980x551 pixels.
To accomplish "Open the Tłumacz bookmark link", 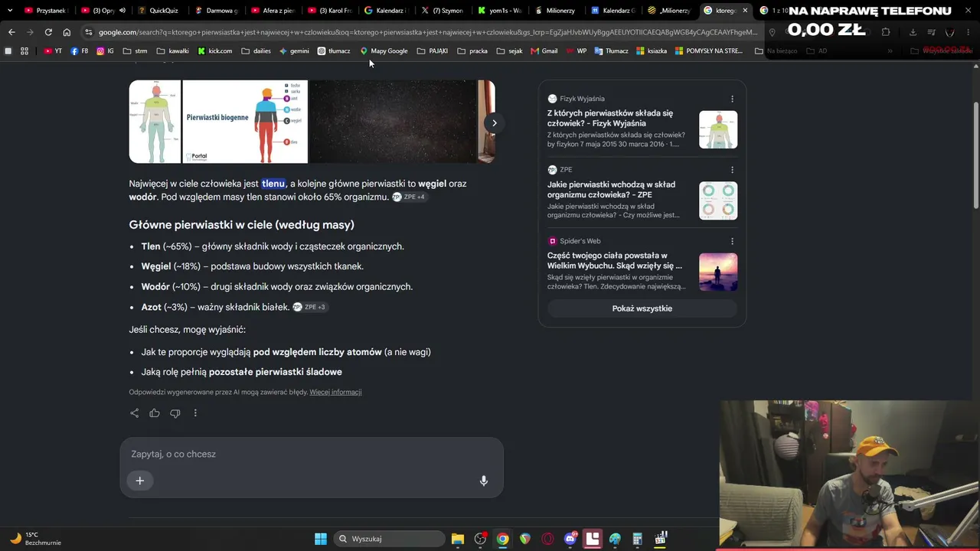I will tap(611, 51).
